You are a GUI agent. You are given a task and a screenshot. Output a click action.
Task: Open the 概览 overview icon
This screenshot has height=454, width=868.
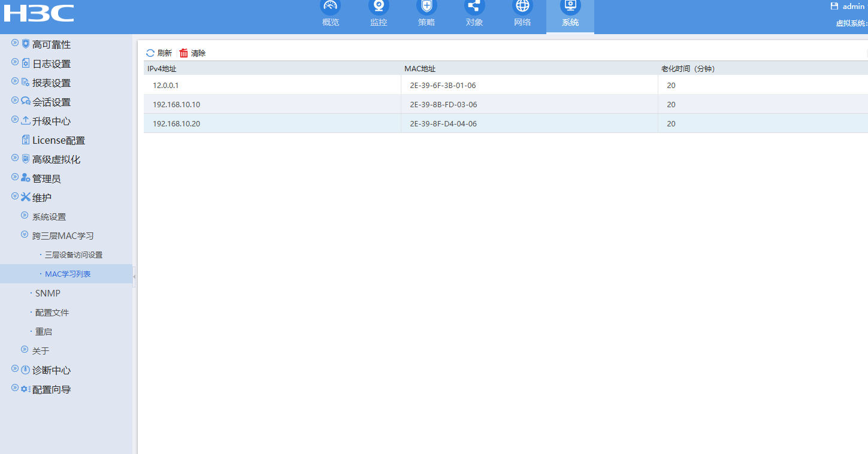coord(331,6)
